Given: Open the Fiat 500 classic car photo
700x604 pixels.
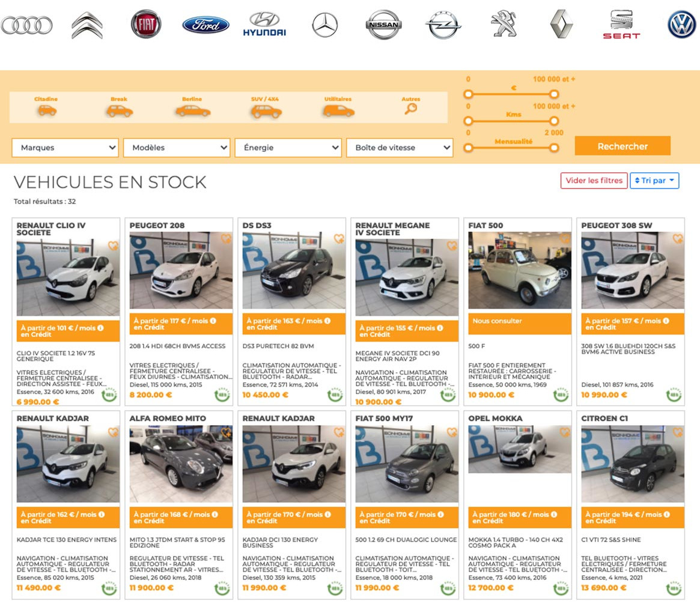Looking at the screenshot, I should [x=520, y=270].
